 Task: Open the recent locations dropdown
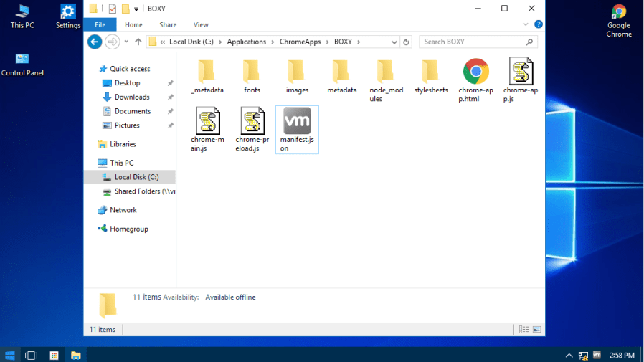pos(126,42)
